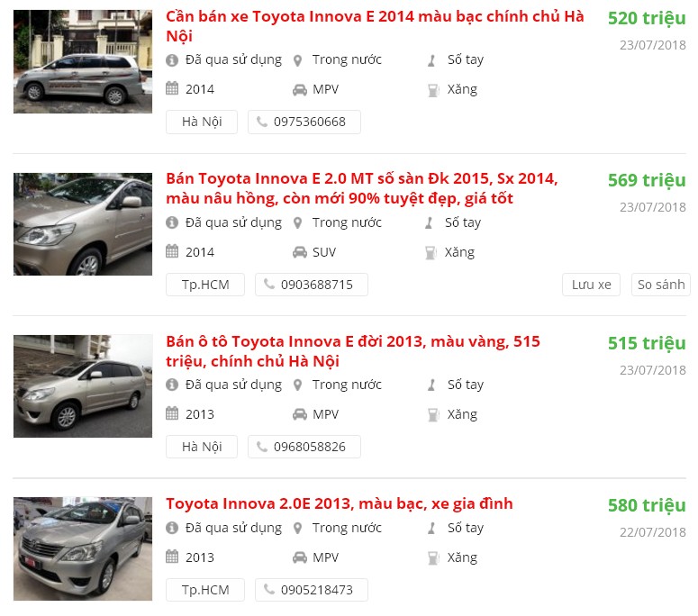Call phone number 0903688715
The image size is (698, 616).
tap(316, 285)
